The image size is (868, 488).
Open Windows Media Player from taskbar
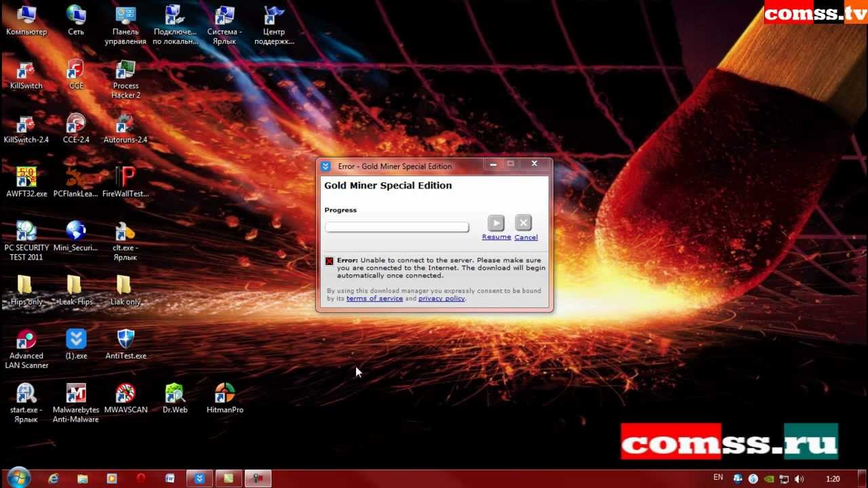(112, 478)
